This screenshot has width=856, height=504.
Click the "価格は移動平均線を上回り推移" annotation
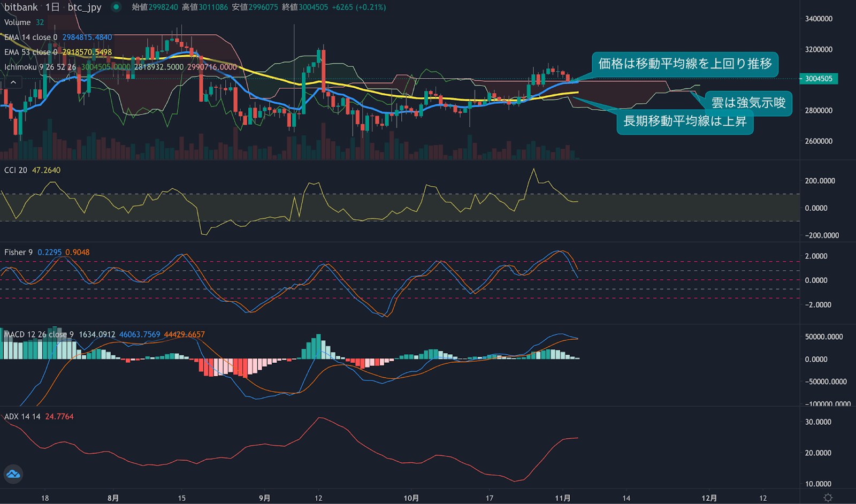pyautogui.click(x=685, y=65)
